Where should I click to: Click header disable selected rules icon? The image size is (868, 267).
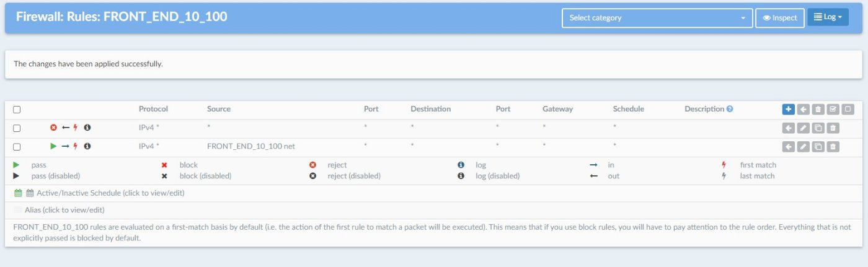pos(848,109)
